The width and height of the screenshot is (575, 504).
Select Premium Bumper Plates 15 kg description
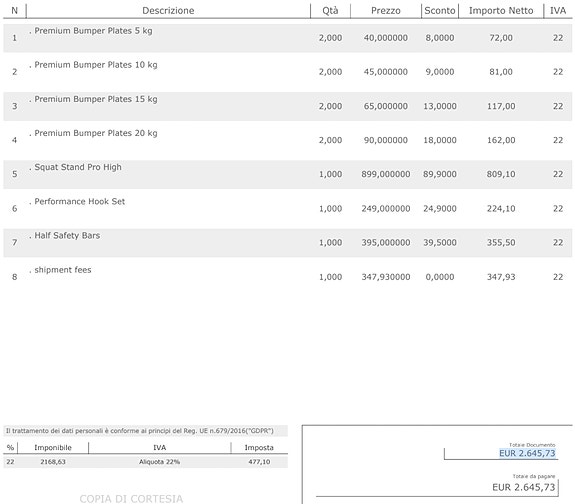pyautogui.click(x=96, y=99)
